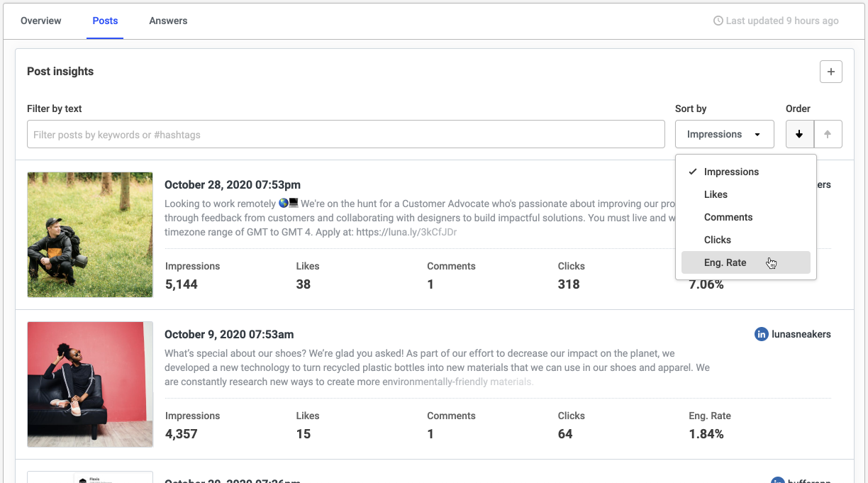Click the LinkedIn icon beside bufferapp
Screen dimensions: 868x483
[x=777, y=480]
